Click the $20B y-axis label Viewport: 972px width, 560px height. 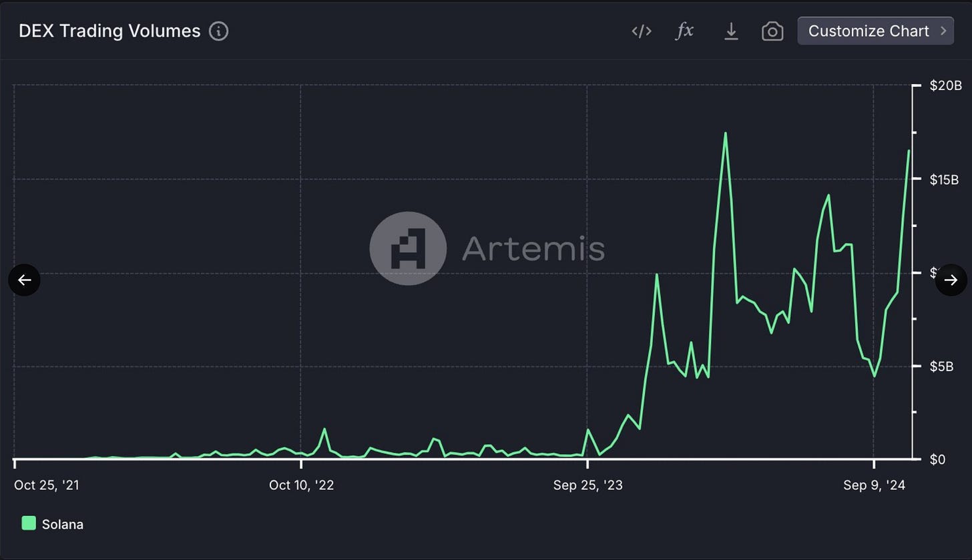[945, 85]
